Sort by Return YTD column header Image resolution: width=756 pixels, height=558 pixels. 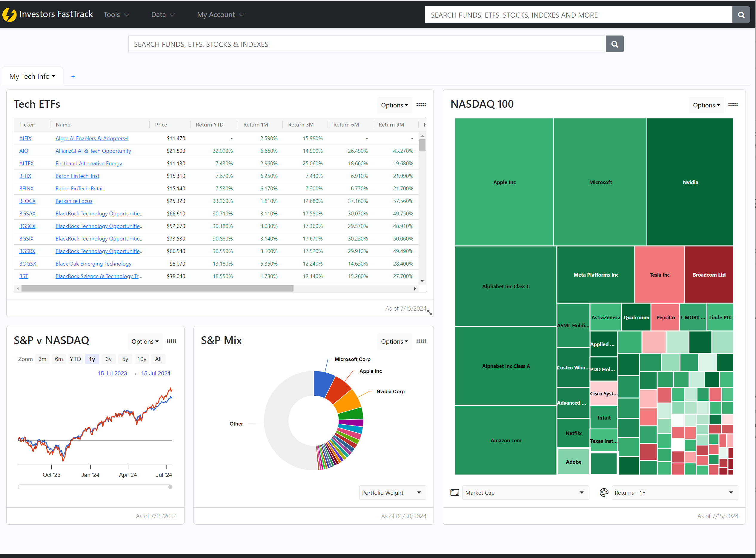point(210,125)
